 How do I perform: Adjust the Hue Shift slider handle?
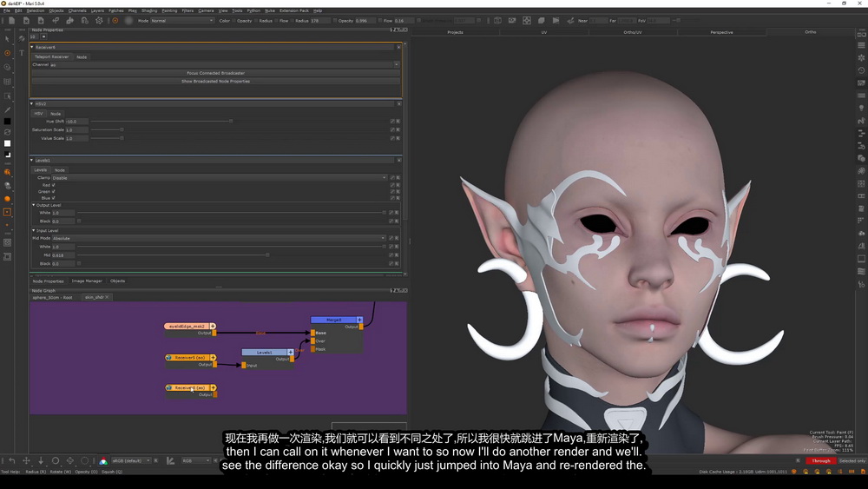(x=231, y=122)
